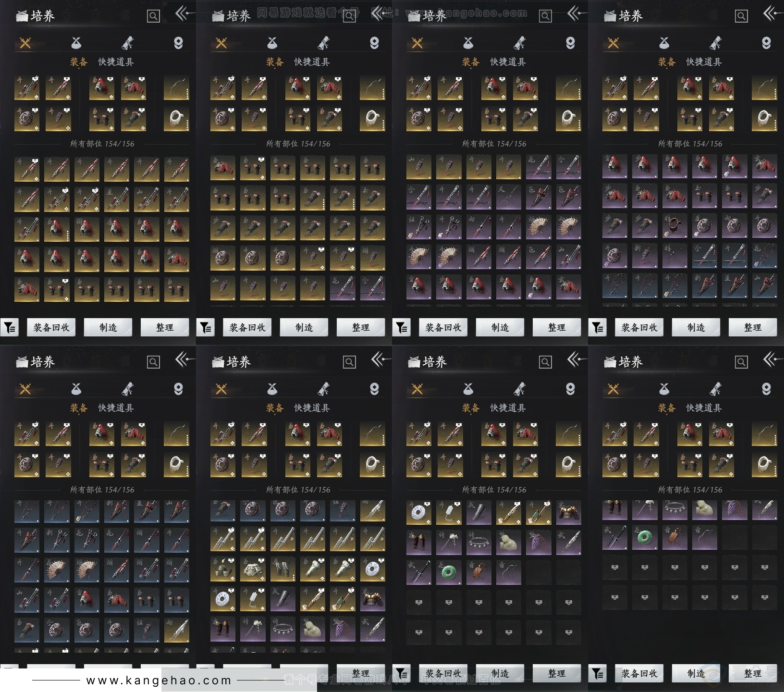784x692 pixels.
Task: Switch to 快捷道具 tab in bottom-right panel
Action: 704,408
